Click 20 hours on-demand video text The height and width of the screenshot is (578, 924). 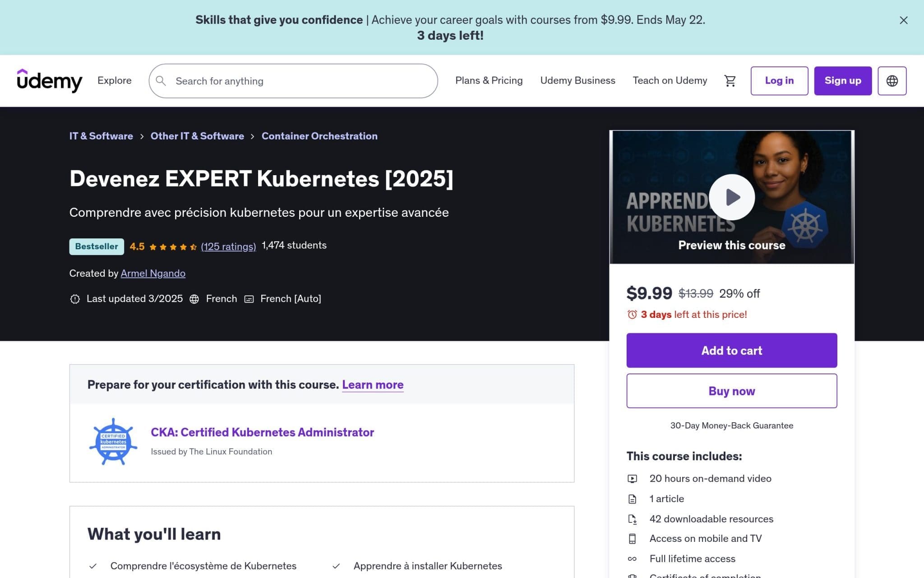tap(710, 479)
